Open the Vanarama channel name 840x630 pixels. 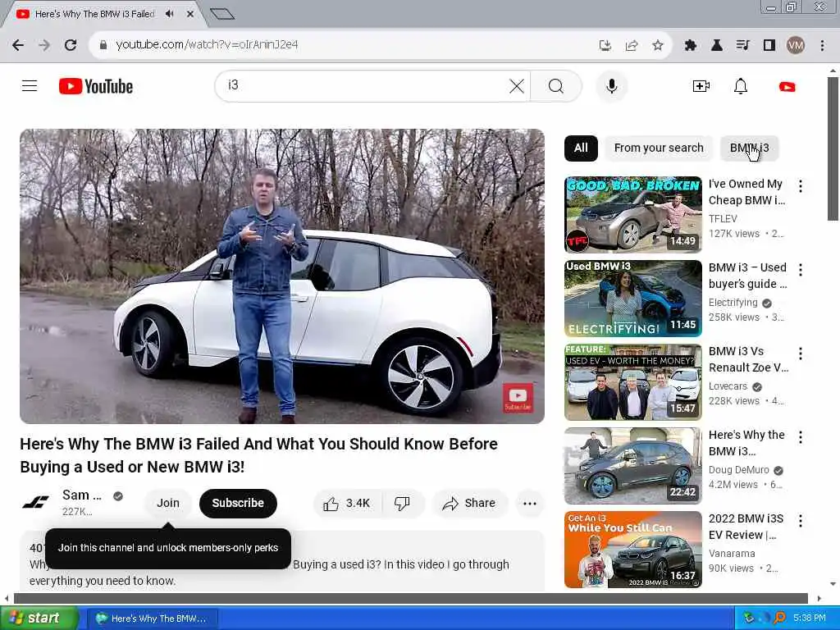click(x=731, y=554)
